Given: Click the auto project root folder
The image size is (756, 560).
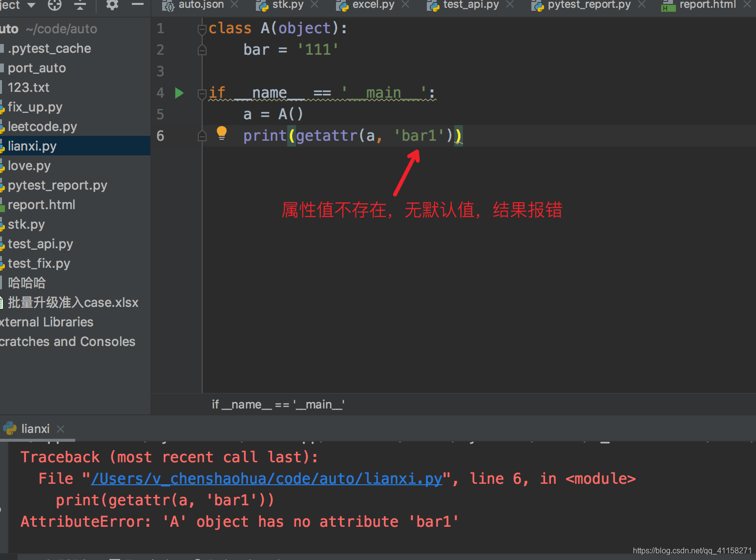Looking at the screenshot, I should pos(49,29).
